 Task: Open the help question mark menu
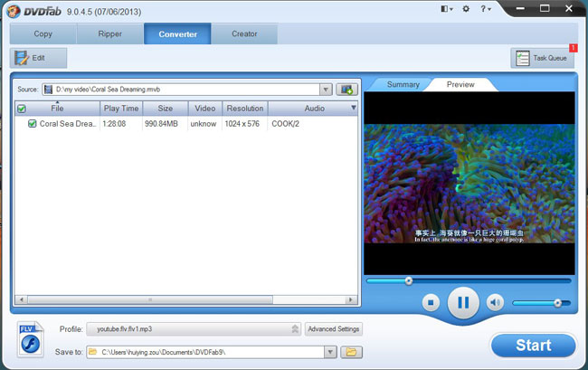[485, 9]
